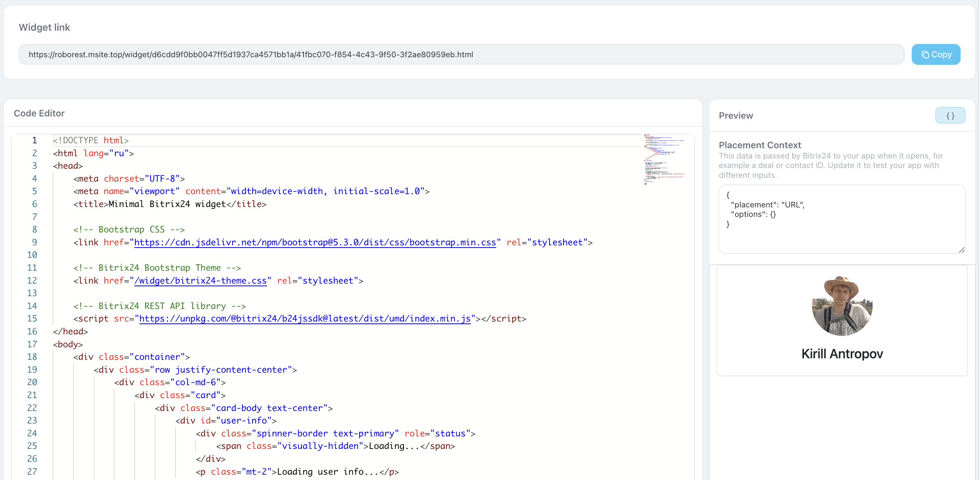Click line number 1 in editor
This screenshot has width=980, height=480.
tap(34, 140)
